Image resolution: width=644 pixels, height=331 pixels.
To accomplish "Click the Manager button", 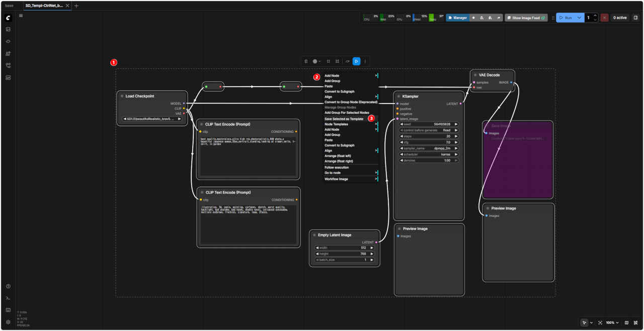I will click(x=457, y=18).
